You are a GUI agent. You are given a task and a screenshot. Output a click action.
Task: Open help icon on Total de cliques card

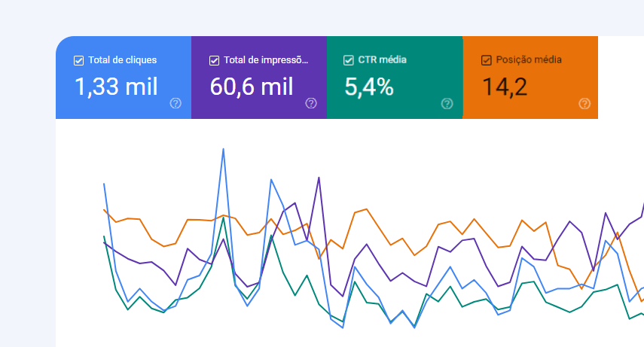pos(175,103)
